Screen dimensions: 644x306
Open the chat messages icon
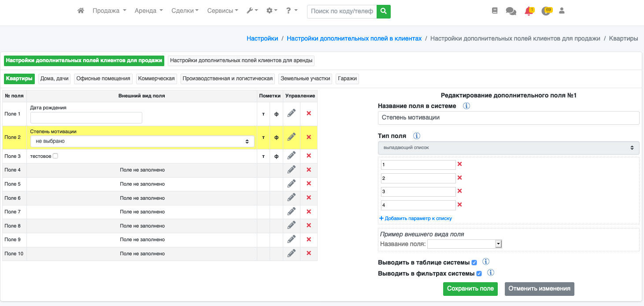click(x=511, y=11)
